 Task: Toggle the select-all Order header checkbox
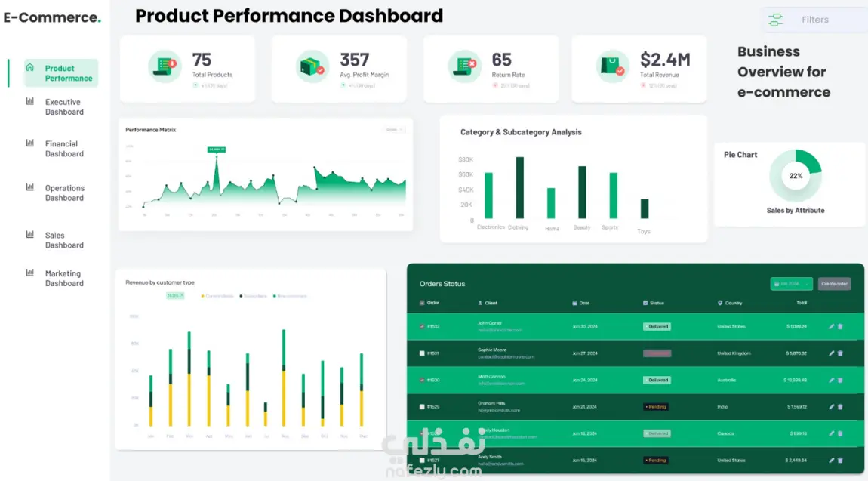click(x=422, y=303)
